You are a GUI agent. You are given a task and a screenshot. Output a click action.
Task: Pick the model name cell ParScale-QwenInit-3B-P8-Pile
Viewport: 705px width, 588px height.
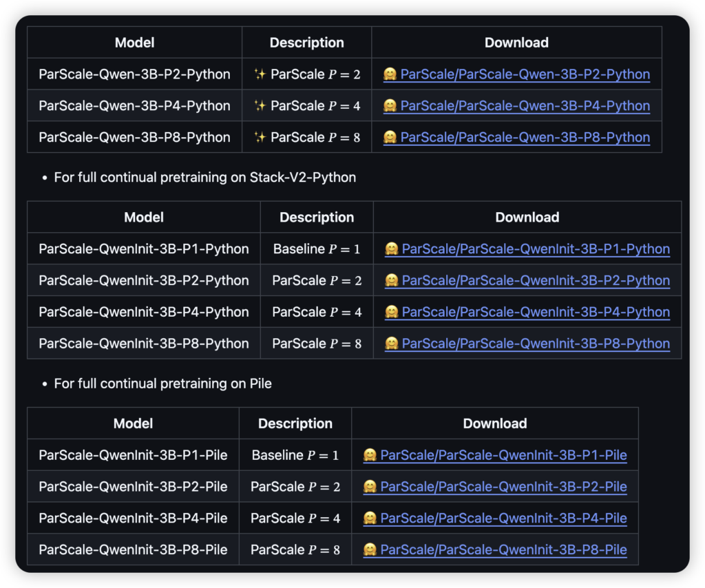[x=133, y=549]
